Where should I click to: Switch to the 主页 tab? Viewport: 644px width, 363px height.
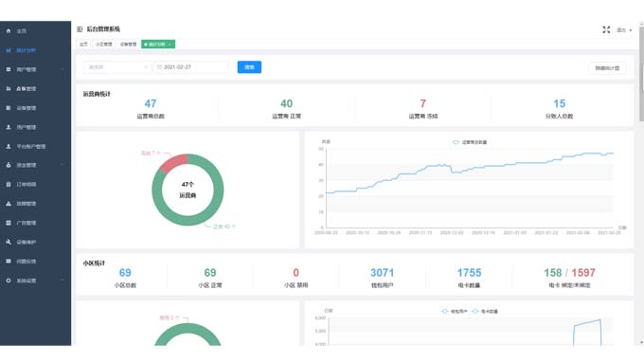pos(83,44)
